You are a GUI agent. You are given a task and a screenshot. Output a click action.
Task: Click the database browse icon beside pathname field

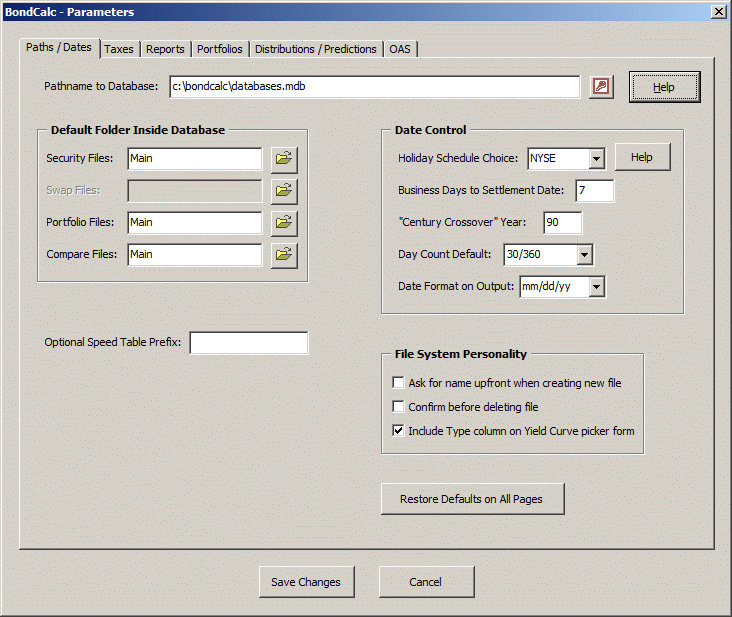pyautogui.click(x=600, y=87)
